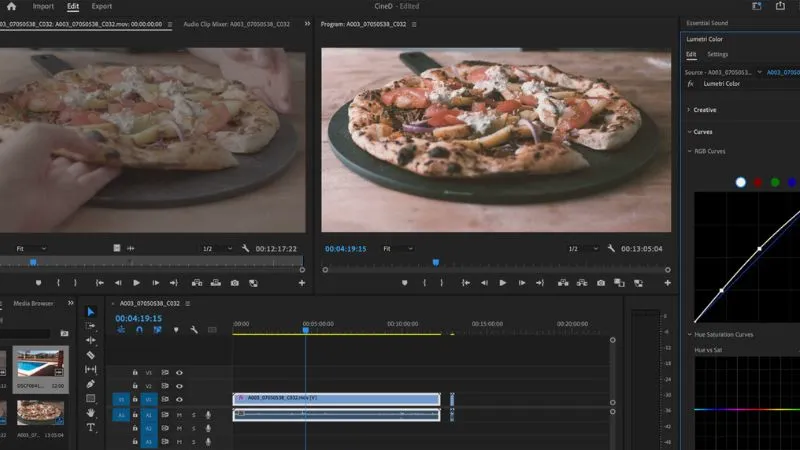800x450 pixels.
Task: Click new bin folder icon in Project panel
Action: click(64, 333)
